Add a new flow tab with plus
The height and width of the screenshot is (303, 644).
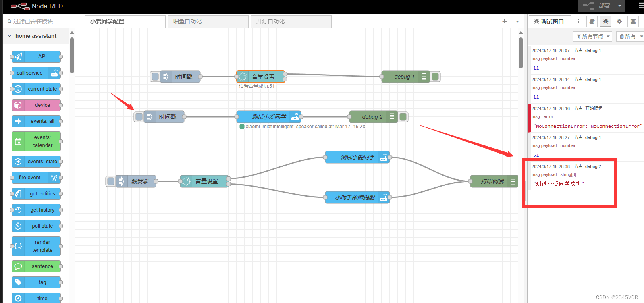(x=505, y=21)
